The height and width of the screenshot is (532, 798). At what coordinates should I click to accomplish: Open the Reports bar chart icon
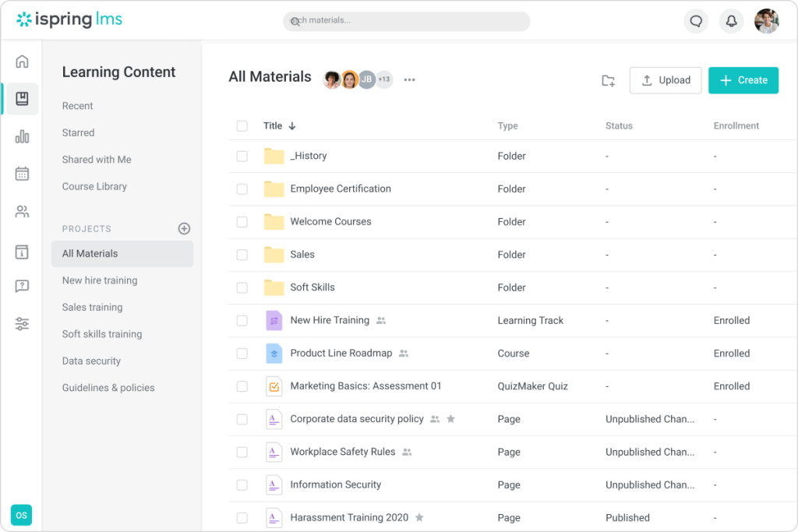tap(22, 137)
